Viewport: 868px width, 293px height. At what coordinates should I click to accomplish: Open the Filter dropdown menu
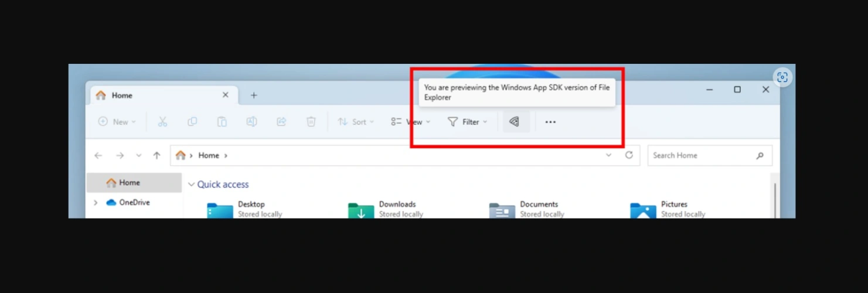pyautogui.click(x=468, y=122)
